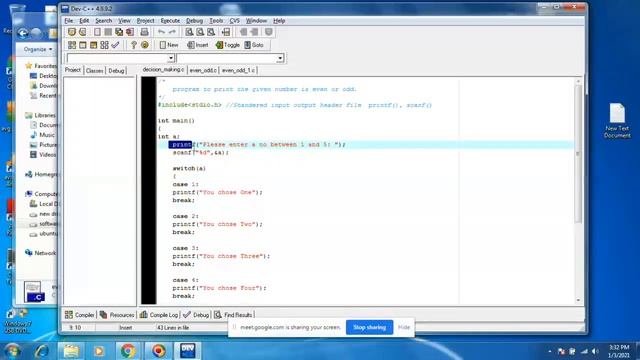The width and height of the screenshot is (640, 360).
Task: Click the About Dev-C++ round icon
Action: [x=144, y=45]
